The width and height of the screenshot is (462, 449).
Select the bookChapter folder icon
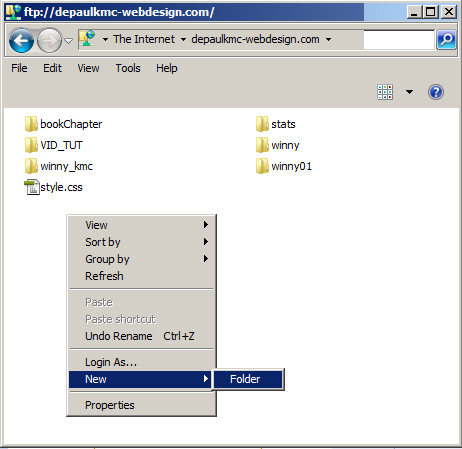tap(31, 124)
